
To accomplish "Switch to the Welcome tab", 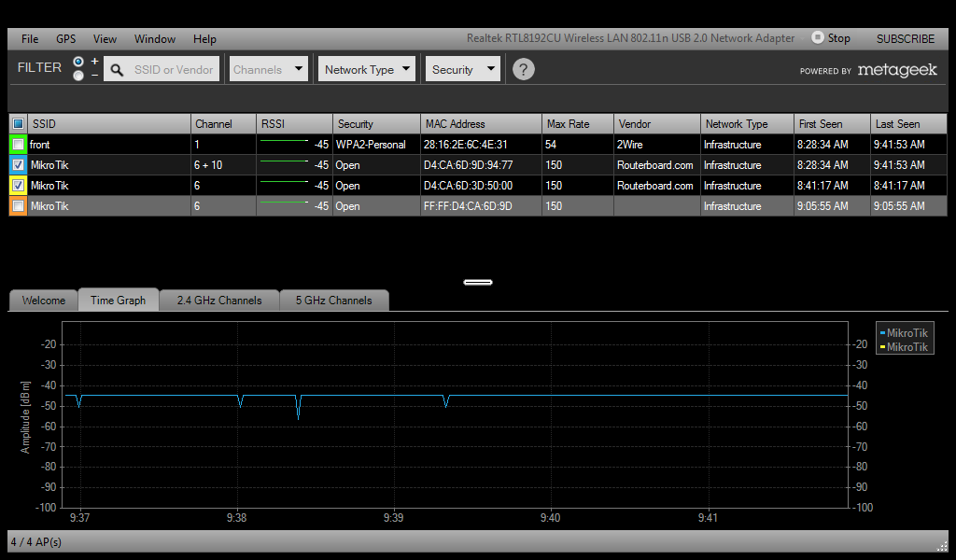I will point(43,301).
